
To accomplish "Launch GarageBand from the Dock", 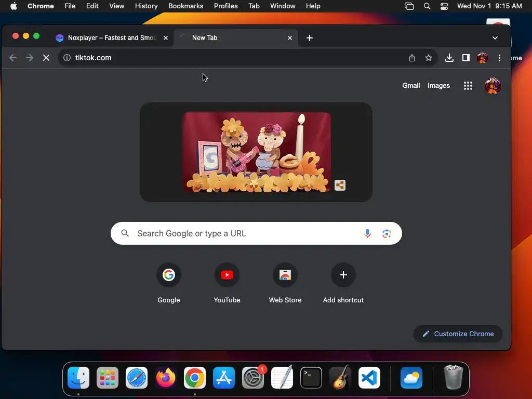I will [340, 378].
